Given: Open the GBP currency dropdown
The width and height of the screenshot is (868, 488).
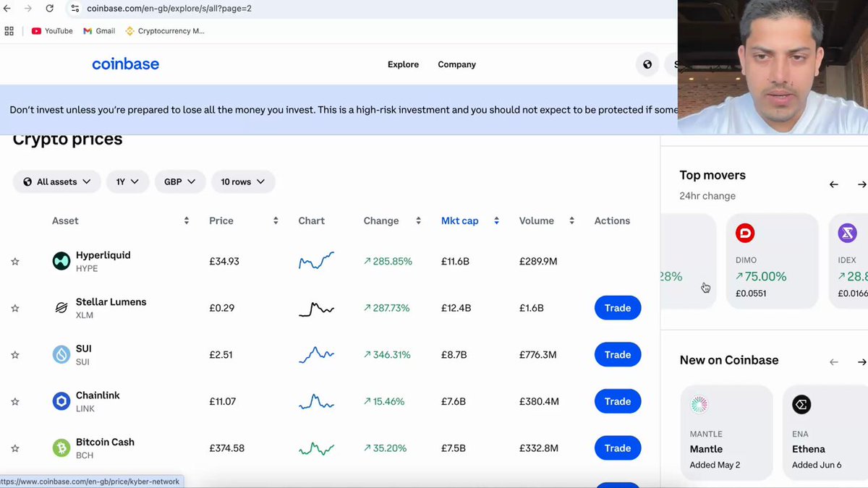Looking at the screenshot, I should click(180, 181).
